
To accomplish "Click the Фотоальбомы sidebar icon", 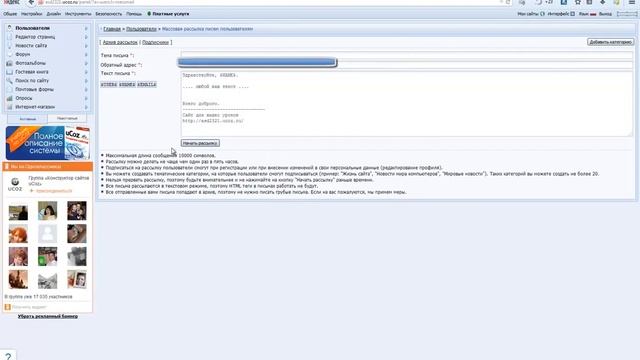I will [9, 63].
